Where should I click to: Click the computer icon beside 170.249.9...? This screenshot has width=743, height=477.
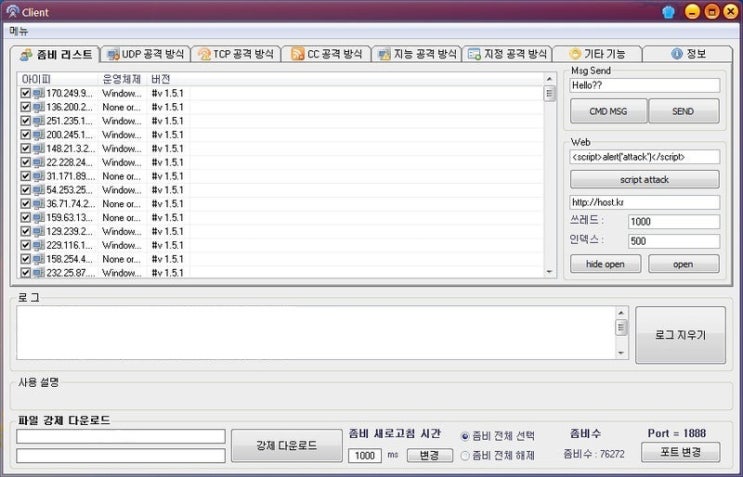point(38,93)
